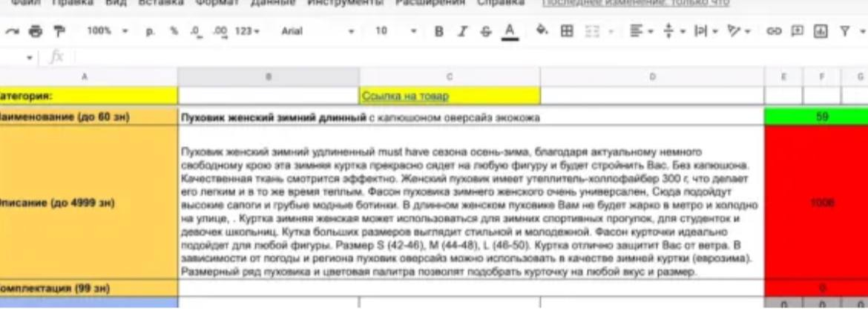Screen dimensions: 868x311
Task: Open the text rotation dropdown
Action: click(x=738, y=31)
